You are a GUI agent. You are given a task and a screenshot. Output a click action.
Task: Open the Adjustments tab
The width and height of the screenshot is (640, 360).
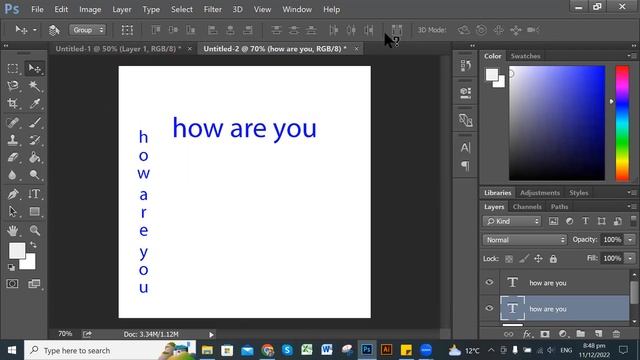coord(540,193)
